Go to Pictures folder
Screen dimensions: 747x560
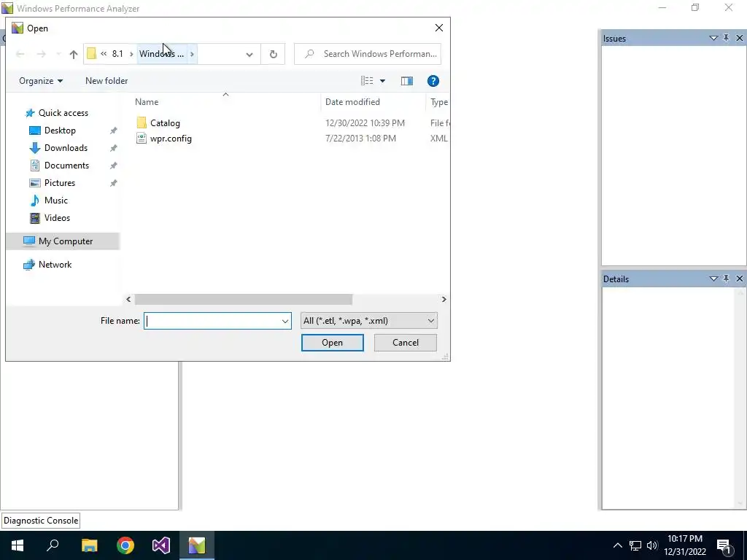coord(60,183)
